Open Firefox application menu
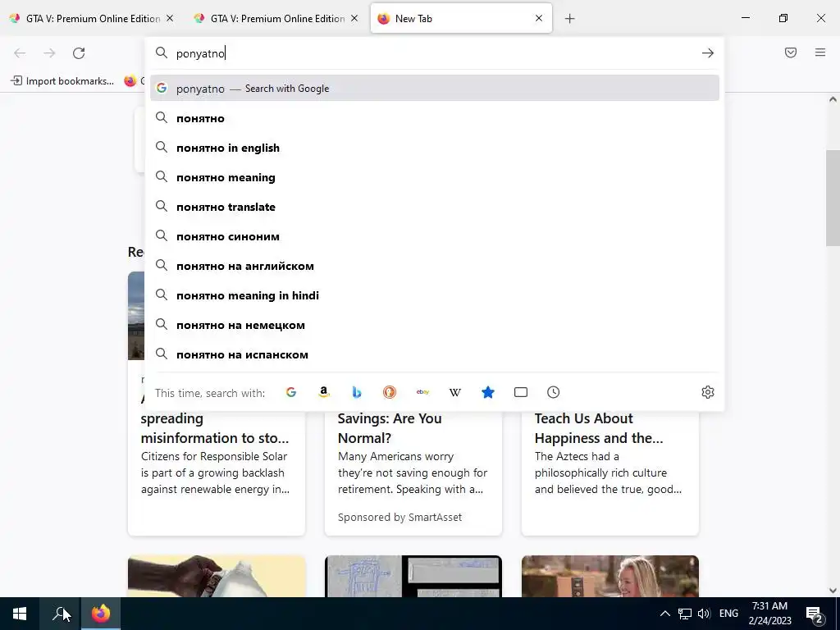 click(820, 52)
